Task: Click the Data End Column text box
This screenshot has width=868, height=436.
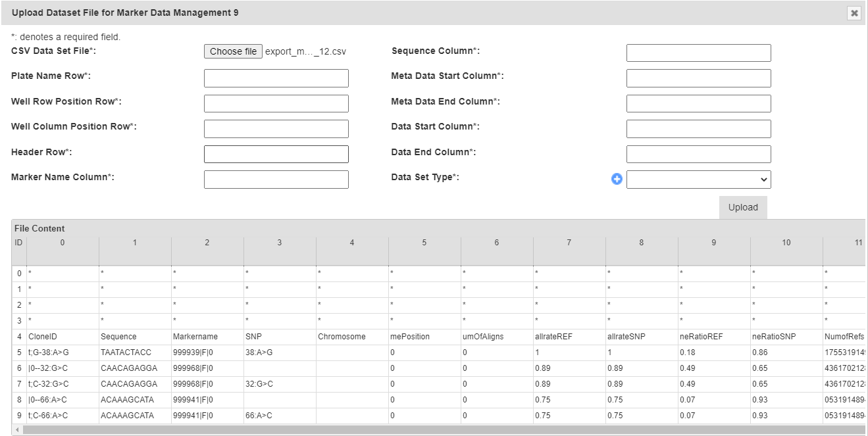Action: coord(698,154)
